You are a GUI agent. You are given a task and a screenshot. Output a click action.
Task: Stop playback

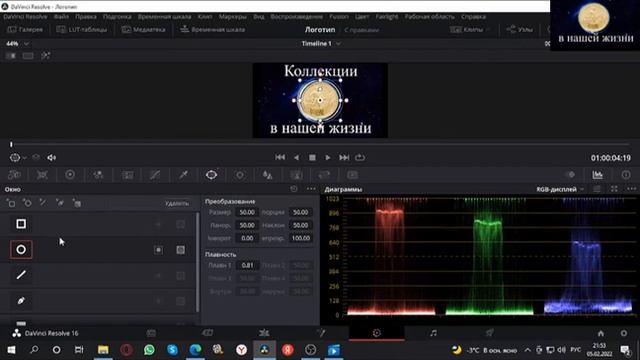(312, 158)
